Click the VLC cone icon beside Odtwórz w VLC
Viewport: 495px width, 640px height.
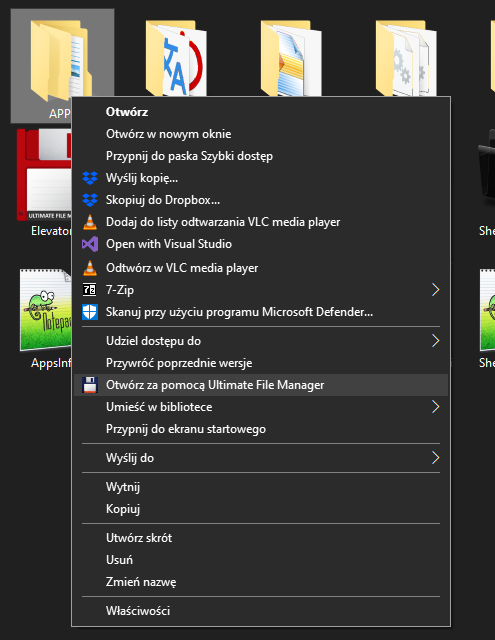click(90, 268)
